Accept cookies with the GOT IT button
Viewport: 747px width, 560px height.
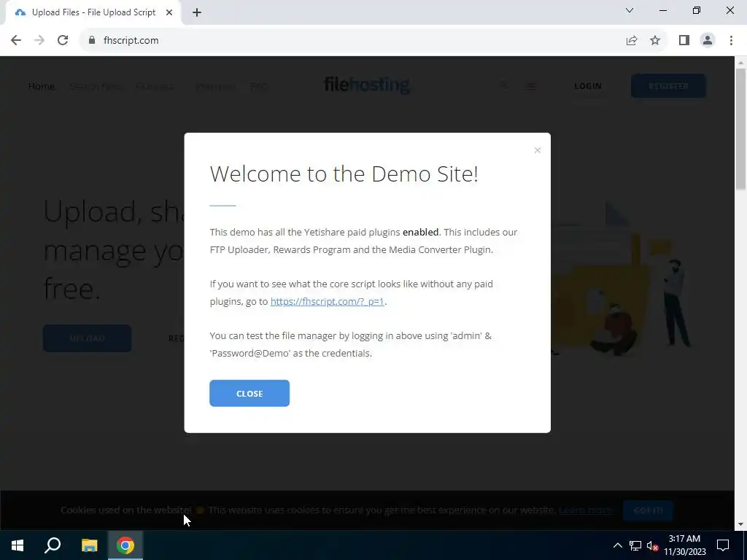tap(648, 510)
